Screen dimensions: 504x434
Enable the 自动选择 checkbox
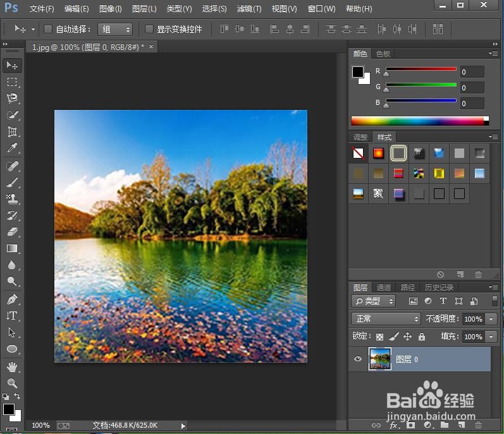(48, 29)
